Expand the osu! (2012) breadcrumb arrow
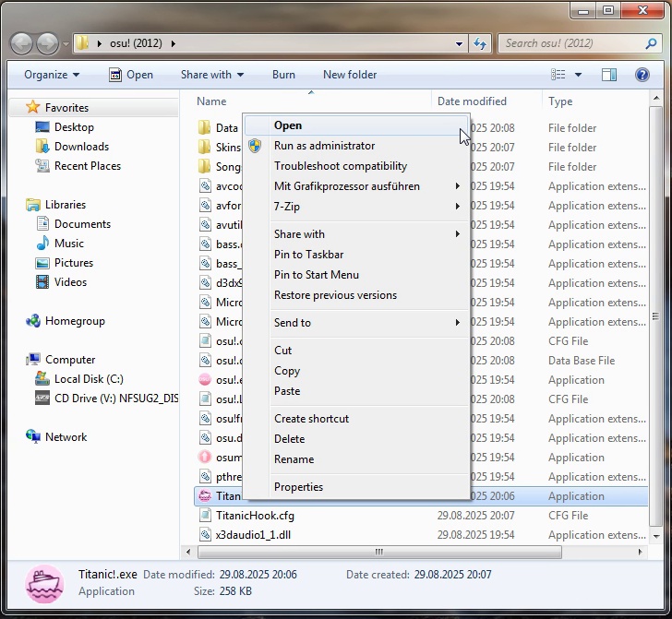Screen dimensions: 672x619 [174, 43]
